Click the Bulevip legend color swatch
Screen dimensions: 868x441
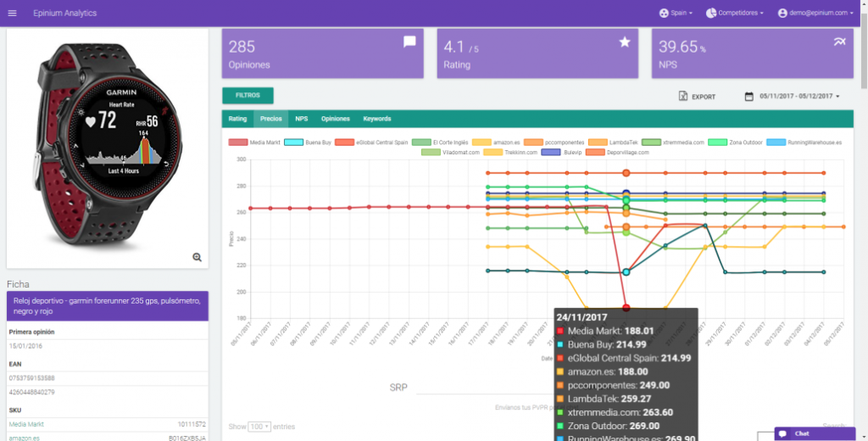551,153
